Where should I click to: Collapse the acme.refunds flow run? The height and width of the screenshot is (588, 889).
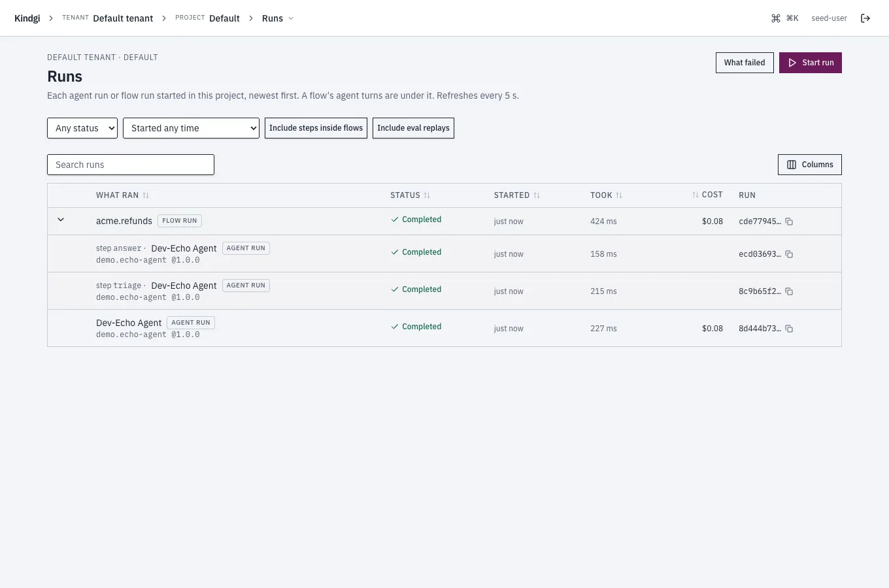click(61, 220)
